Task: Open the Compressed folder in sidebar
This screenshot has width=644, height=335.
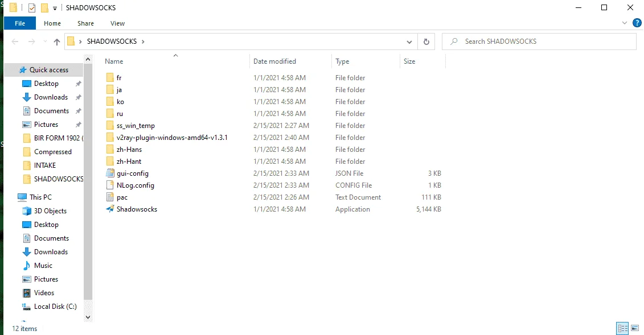Action: pyautogui.click(x=52, y=152)
